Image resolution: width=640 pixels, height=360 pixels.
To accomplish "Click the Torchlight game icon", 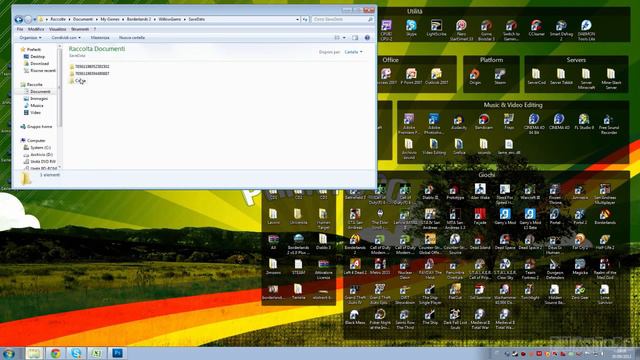I will [x=530, y=292].
